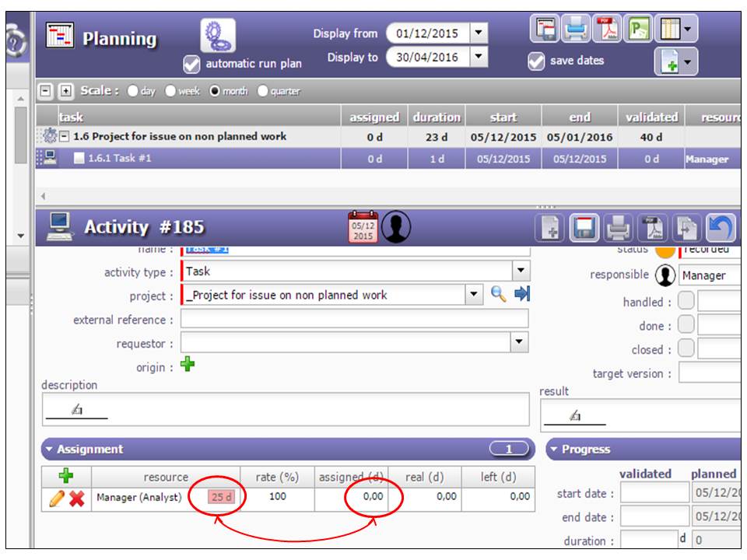The height and width of the screenshot is (560, 747).
Task: Click the responsible user icon
Action: [665, 275]
